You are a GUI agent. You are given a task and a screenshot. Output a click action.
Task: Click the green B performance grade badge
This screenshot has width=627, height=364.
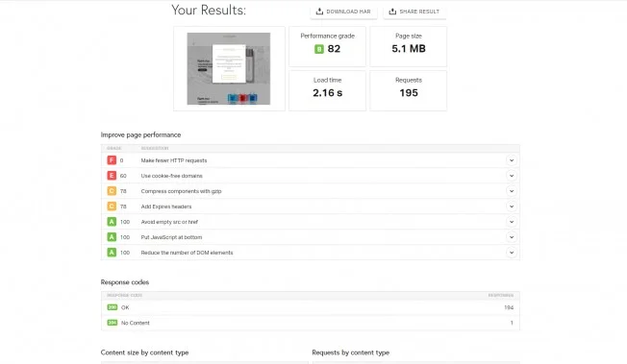pyautogui.click(x=319, y=49)
